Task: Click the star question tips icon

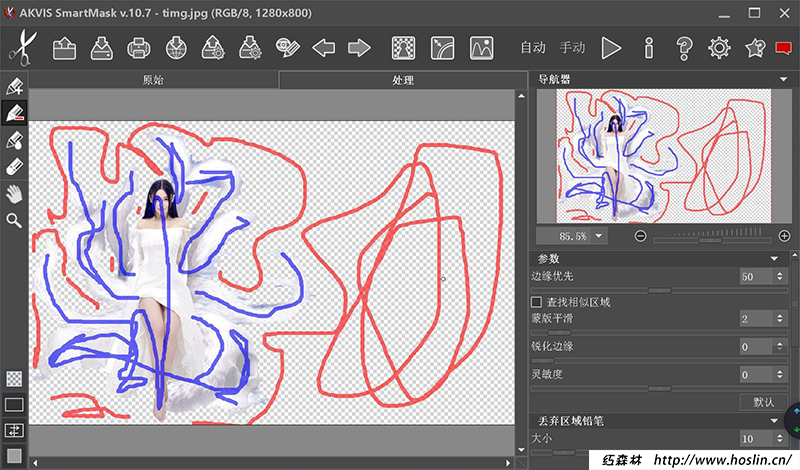Action: (755, 48)
